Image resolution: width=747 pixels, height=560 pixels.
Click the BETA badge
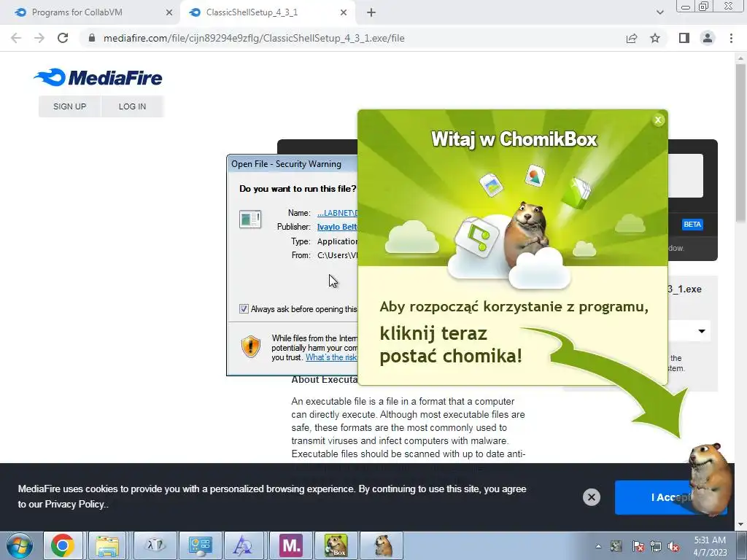pyautogui.click(x=692, y=225)
